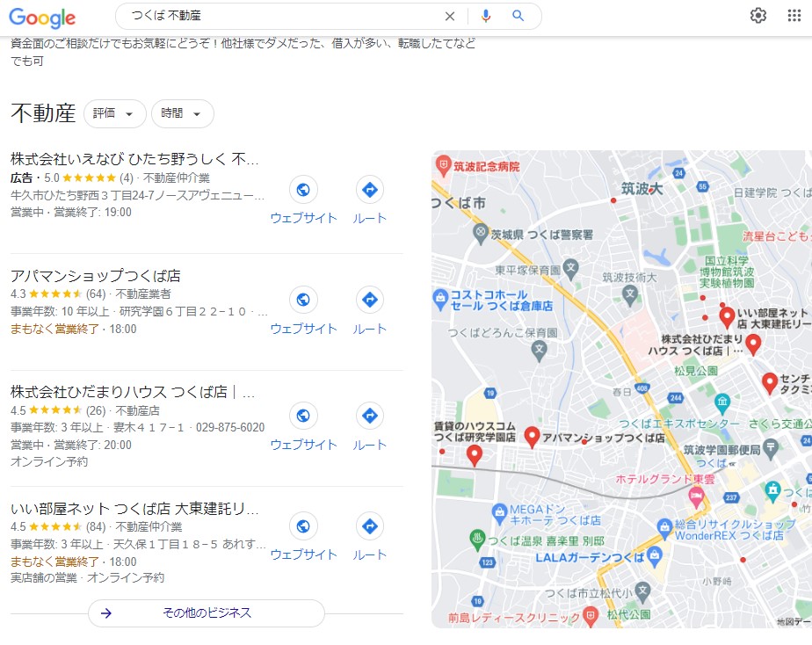
Task: Open the アパマンショップつくば店 listing title
Action: tap(95, 275)
